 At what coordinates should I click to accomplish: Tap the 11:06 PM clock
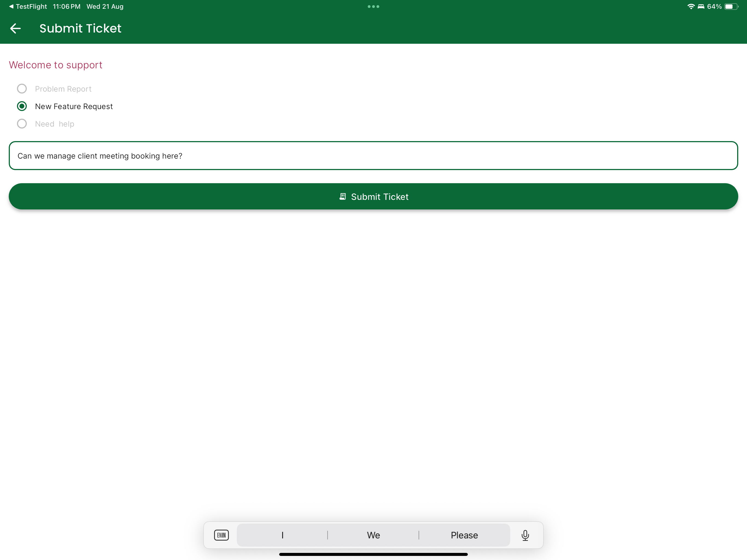66,6
